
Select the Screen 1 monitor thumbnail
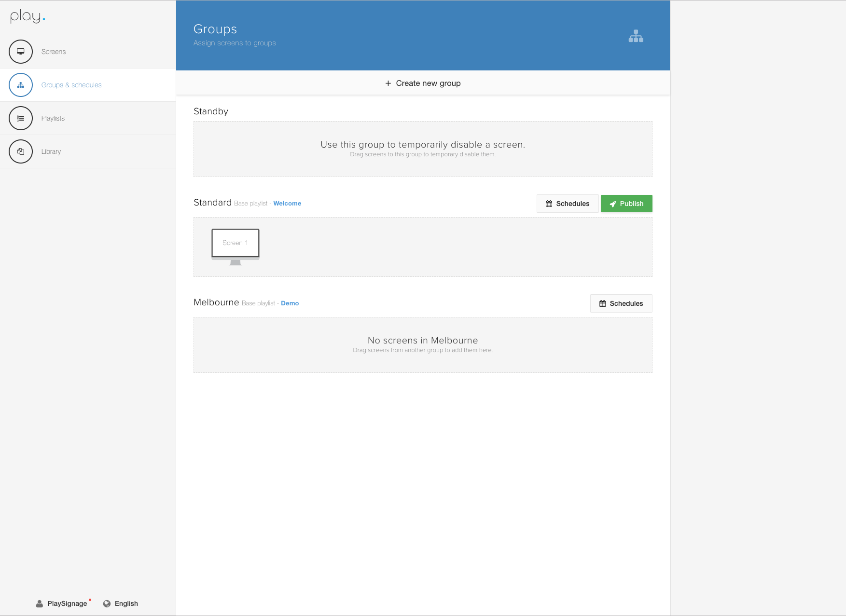coord(236,247)
